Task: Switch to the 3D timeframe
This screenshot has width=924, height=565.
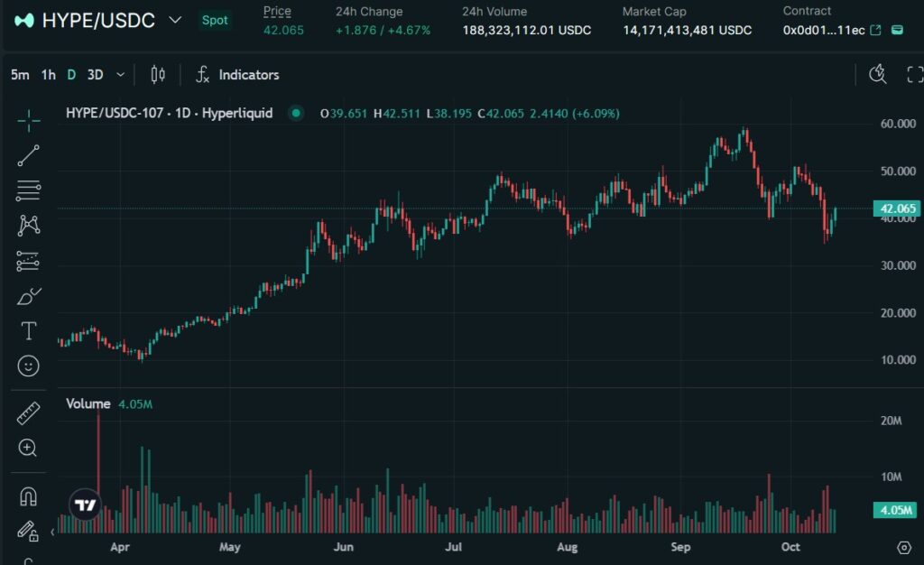Action: click(x=95, y=75)
